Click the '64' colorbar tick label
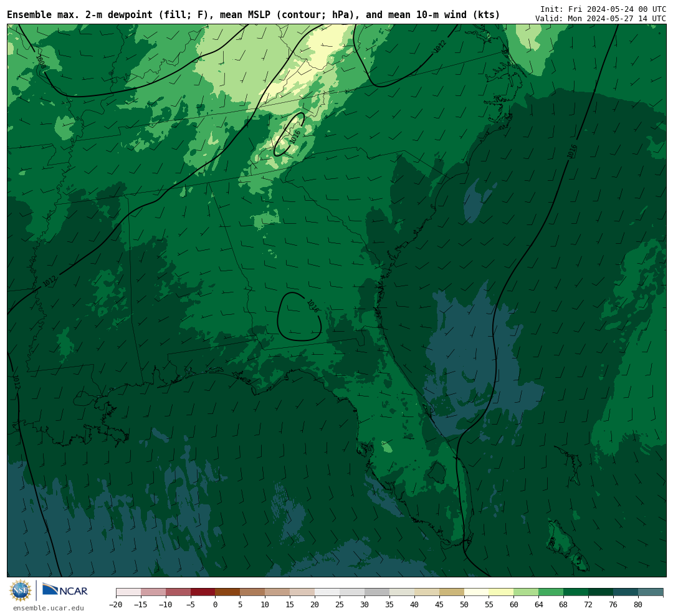This screenshot has height=616, width=673. 538,605
